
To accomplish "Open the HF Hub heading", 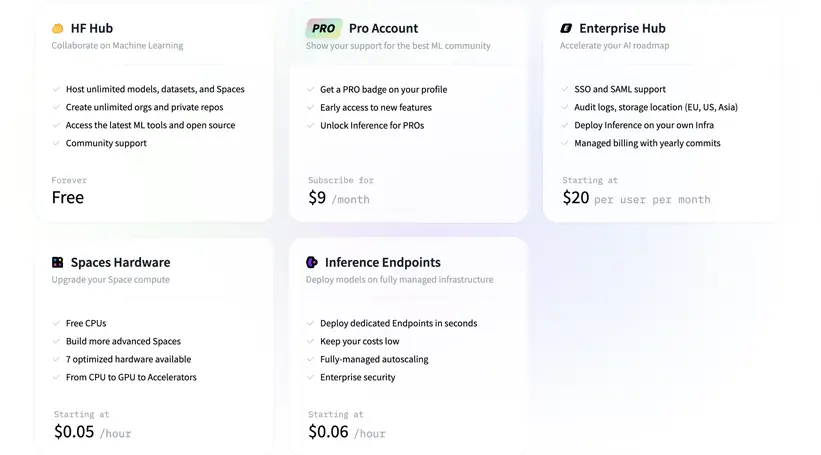I will pyautogui.click(x=92, y=29).
